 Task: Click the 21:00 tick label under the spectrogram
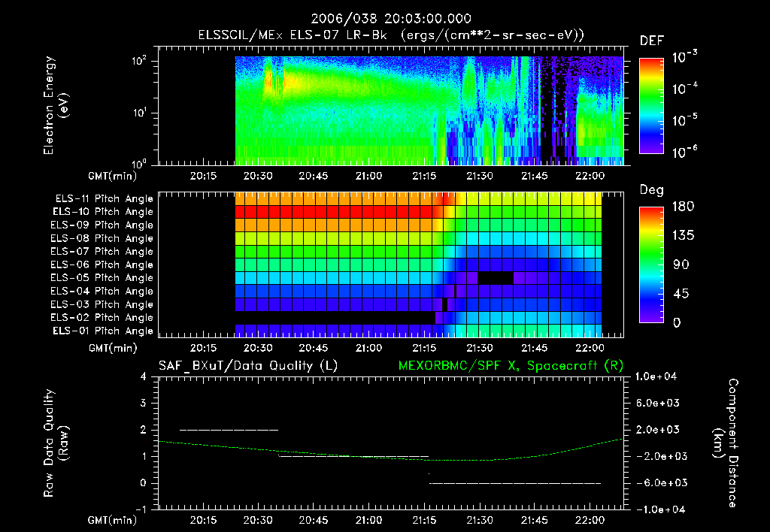pos(368,176)
